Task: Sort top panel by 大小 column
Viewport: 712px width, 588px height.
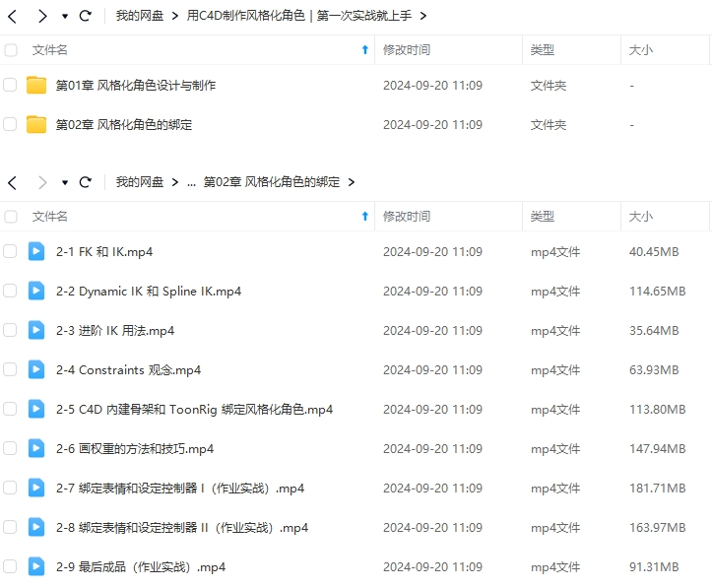Action: click(x=641, y=50)
